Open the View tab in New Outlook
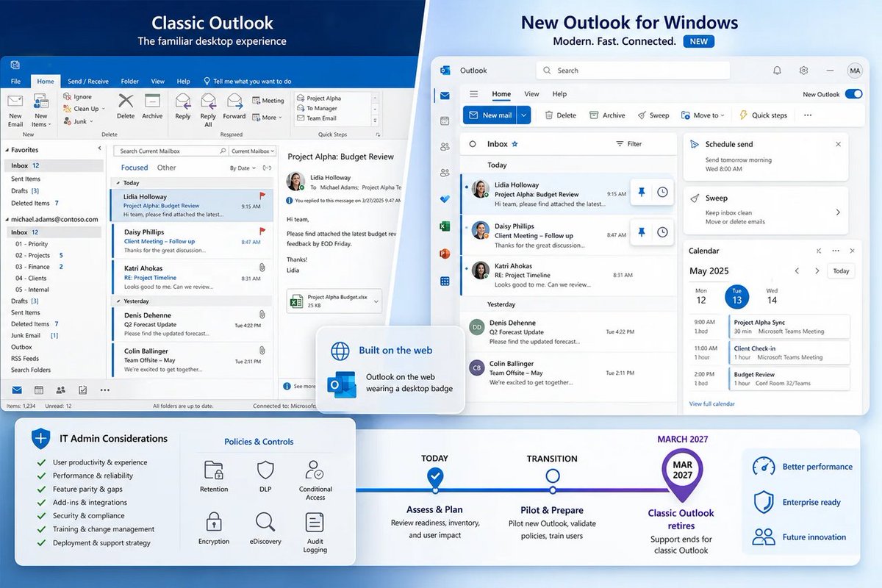 531,94
